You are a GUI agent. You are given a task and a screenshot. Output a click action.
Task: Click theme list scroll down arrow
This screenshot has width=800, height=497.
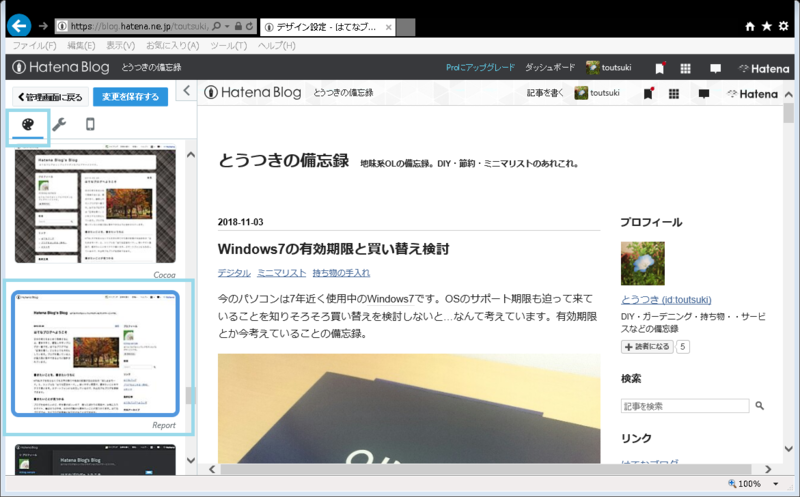coord(190,460)
